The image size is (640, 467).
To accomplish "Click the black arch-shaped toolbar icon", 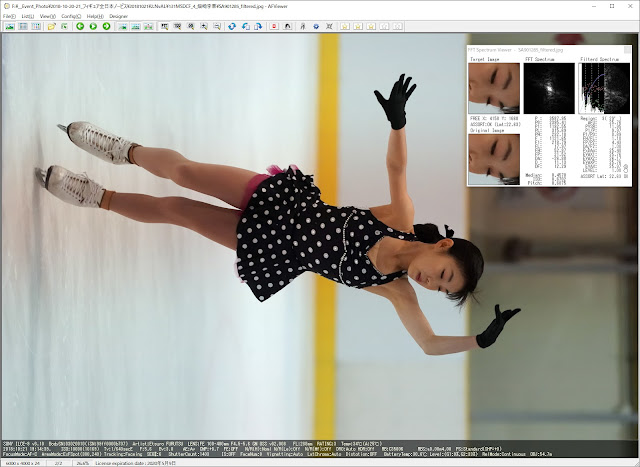I will coord(287,26).
